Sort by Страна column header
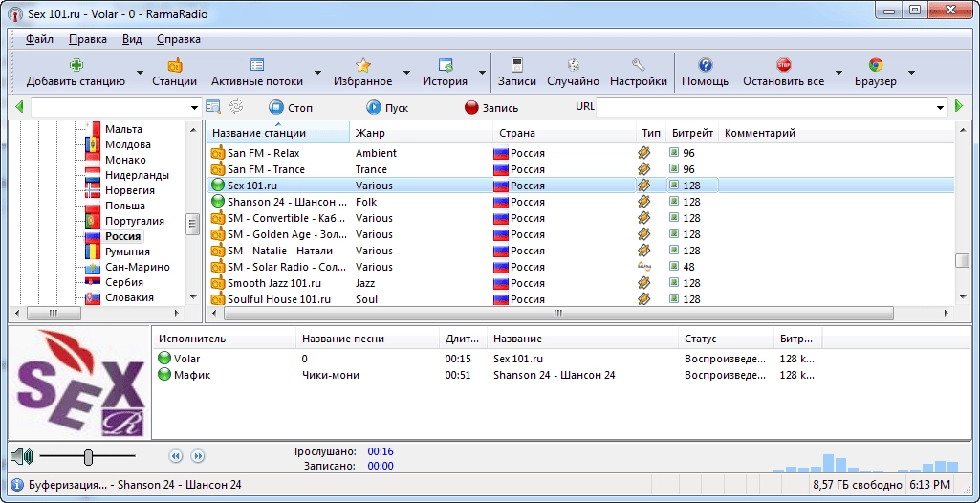 coord(564,133)
